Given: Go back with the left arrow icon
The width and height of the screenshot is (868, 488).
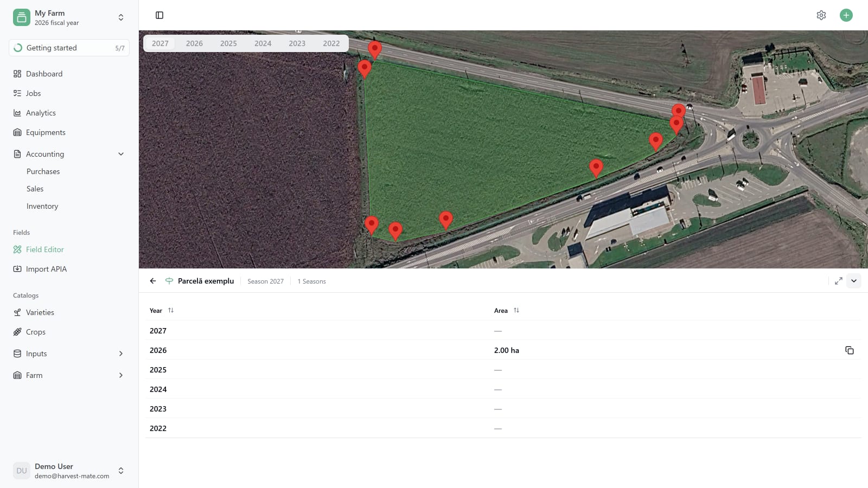Looking at the screenshot, I should (x=153, y=281).
